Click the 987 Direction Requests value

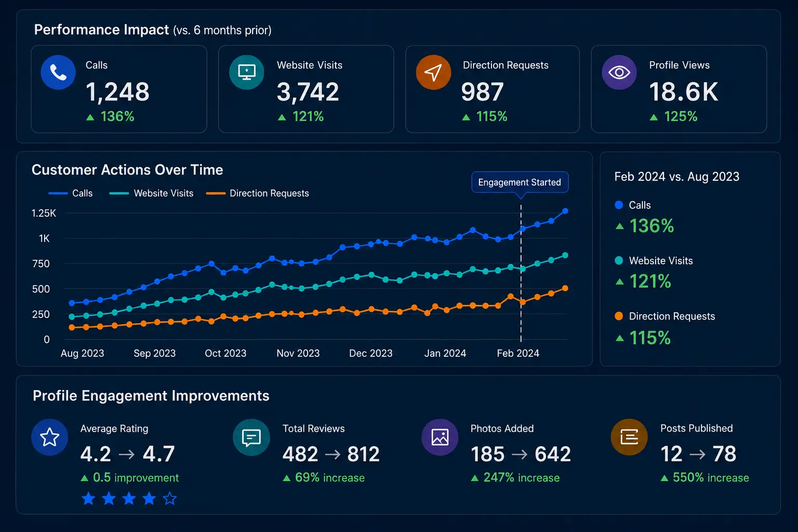(x=483, y=92)
